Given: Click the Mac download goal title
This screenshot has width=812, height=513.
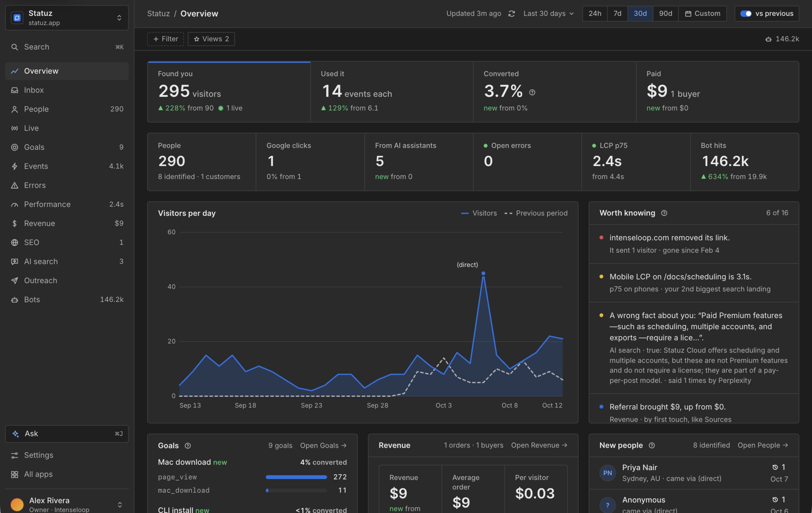Looking at the screenshot, I should tap(184, 463).
